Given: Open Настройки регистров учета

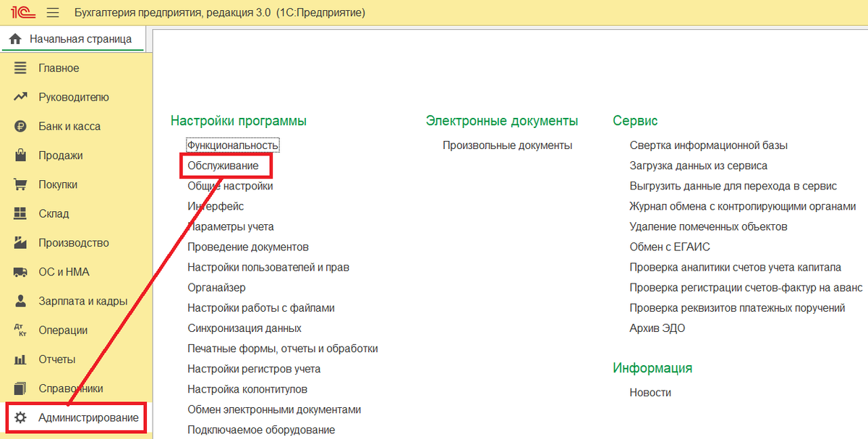Looking at the screenshot, I should [x=254, y=369].
